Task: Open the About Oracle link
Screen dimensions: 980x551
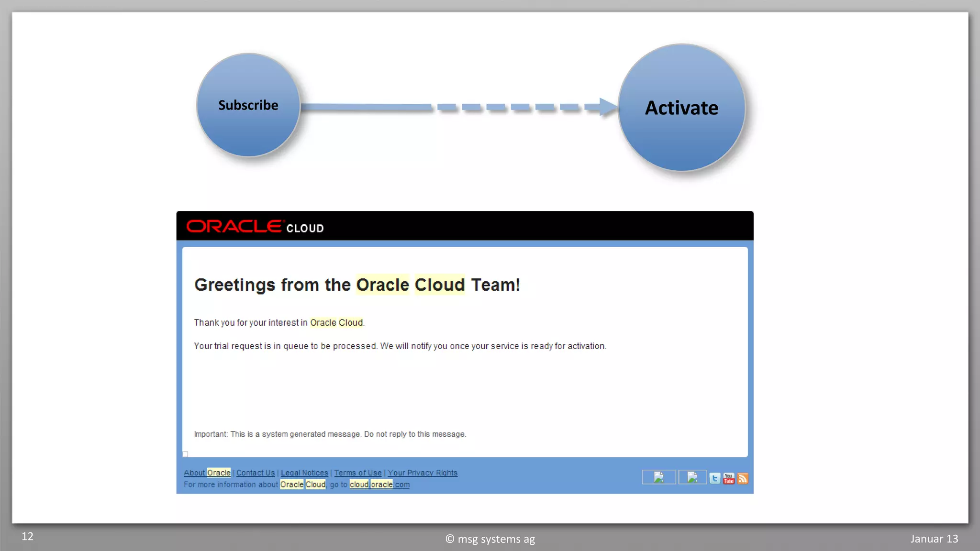Action: tap(207, 473)
